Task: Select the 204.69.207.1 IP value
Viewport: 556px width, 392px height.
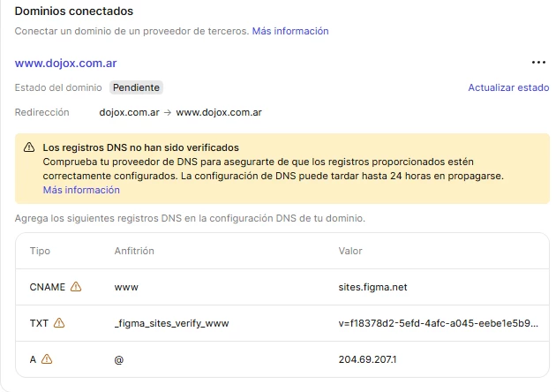Action: 367,359
